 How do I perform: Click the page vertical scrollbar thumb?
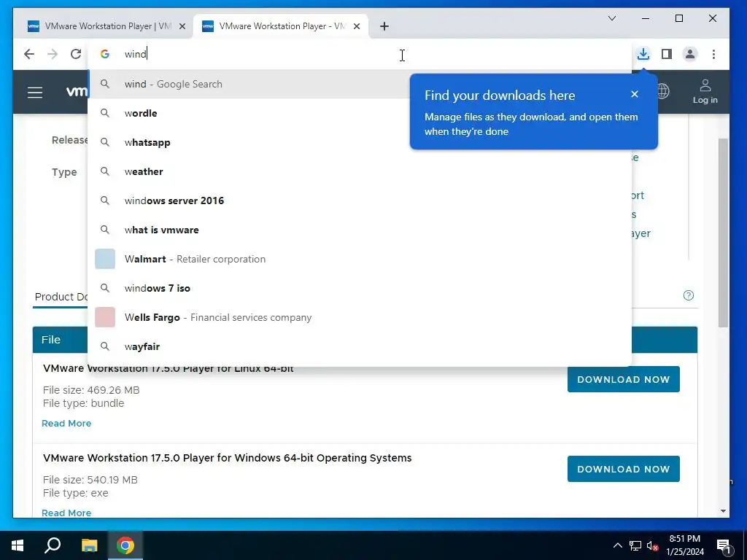pyautogui.click(x=723, y=233)
